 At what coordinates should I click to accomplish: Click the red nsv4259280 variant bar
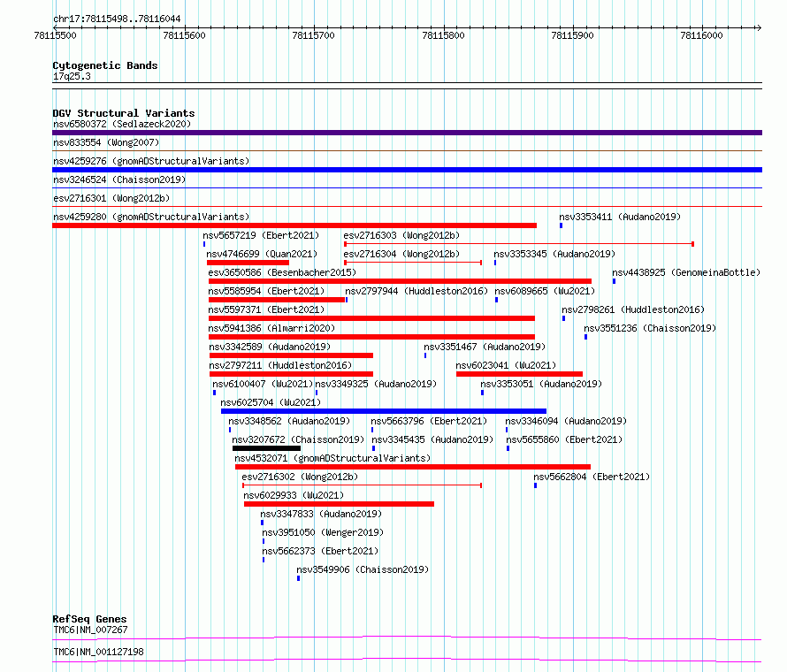[x=294, y=225]
